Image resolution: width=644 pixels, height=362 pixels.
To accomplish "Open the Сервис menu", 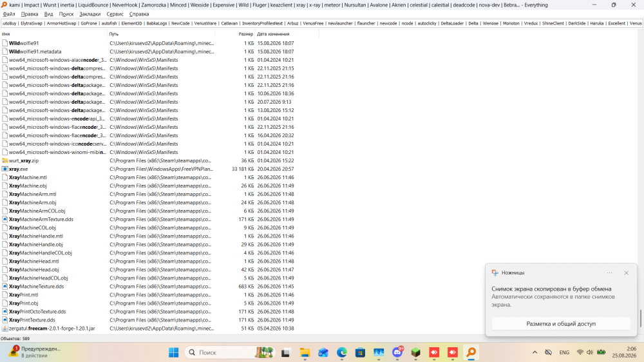I will coord(115,14).
